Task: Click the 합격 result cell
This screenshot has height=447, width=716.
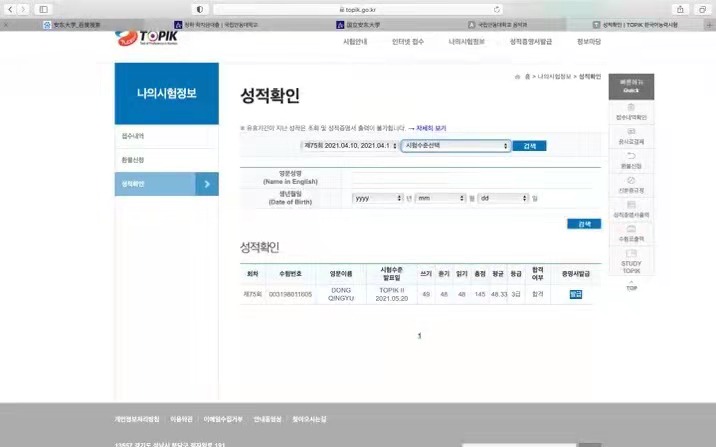Action: (538, 294)
